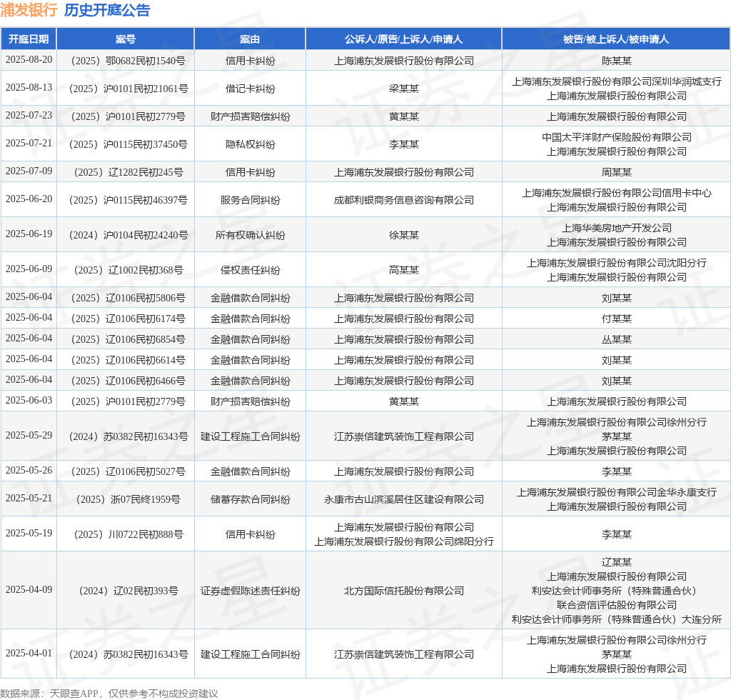This screenshot has width=731, height=700.
Task: Click case number (2025)辽0106民初6466号
Action: click(126, 381)
